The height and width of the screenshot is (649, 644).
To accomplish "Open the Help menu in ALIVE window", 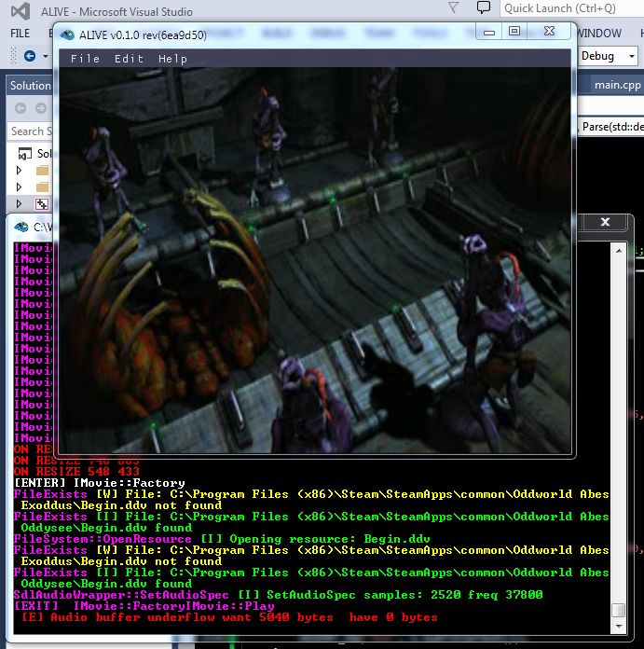I will (172, 59).
